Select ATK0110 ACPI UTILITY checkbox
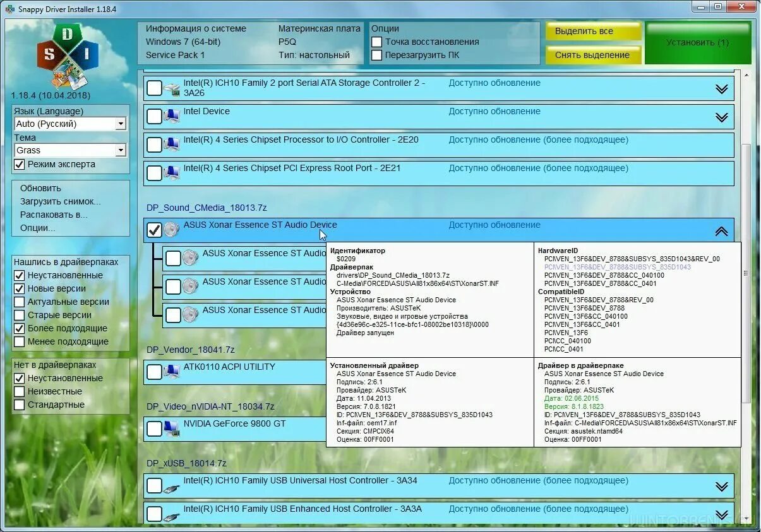Screen dimensions: 761x532 pos(154,372)
